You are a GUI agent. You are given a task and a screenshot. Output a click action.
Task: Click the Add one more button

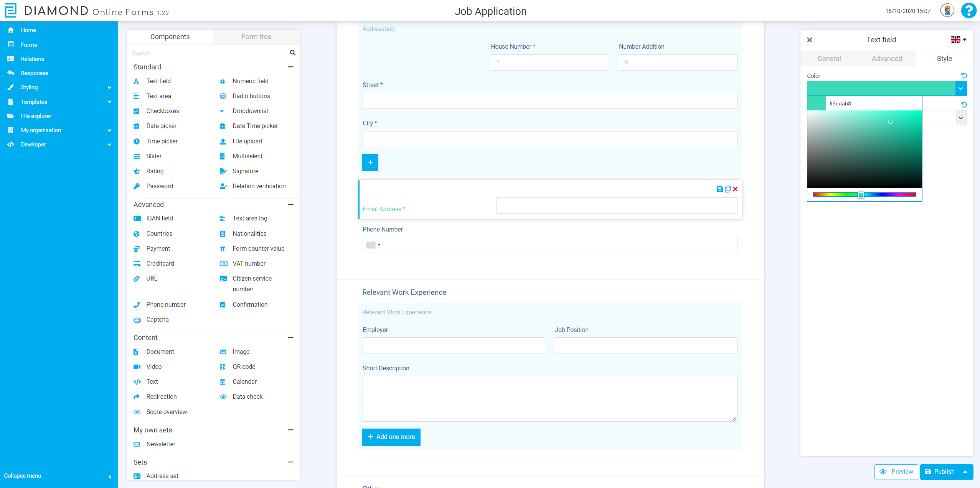391,437
